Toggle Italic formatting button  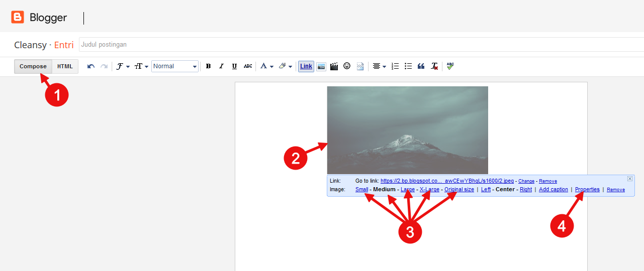coord(221,66)
